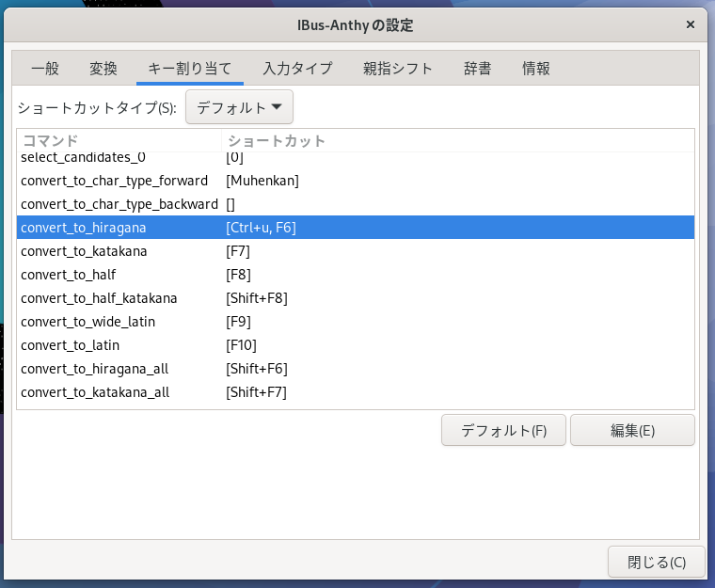Select the convert_to_katakana_all row

click(356, 392)
